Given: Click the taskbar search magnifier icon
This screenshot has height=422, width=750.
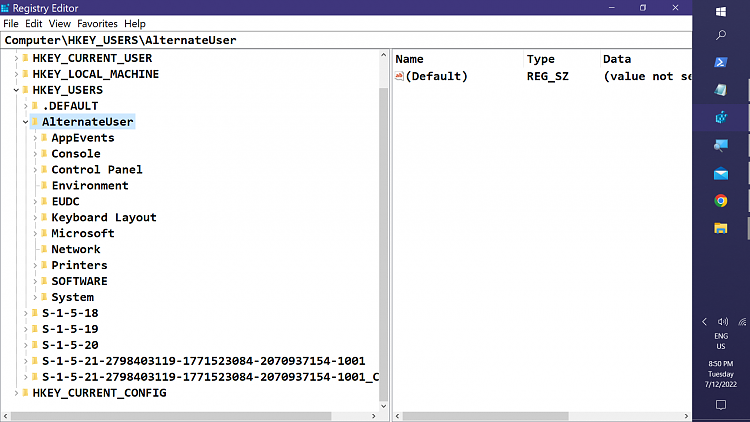Looking at the screenshot, I should (x=721, y=35).
